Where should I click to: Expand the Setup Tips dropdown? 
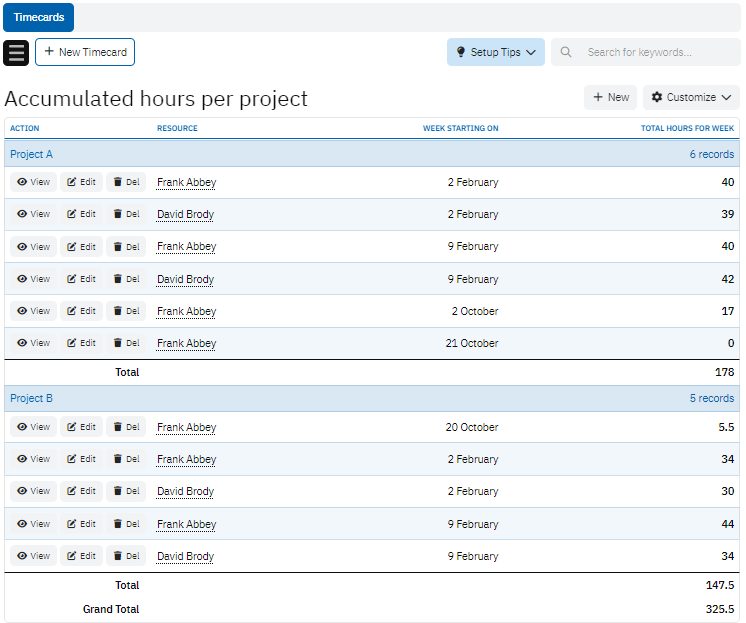[495, 52]
